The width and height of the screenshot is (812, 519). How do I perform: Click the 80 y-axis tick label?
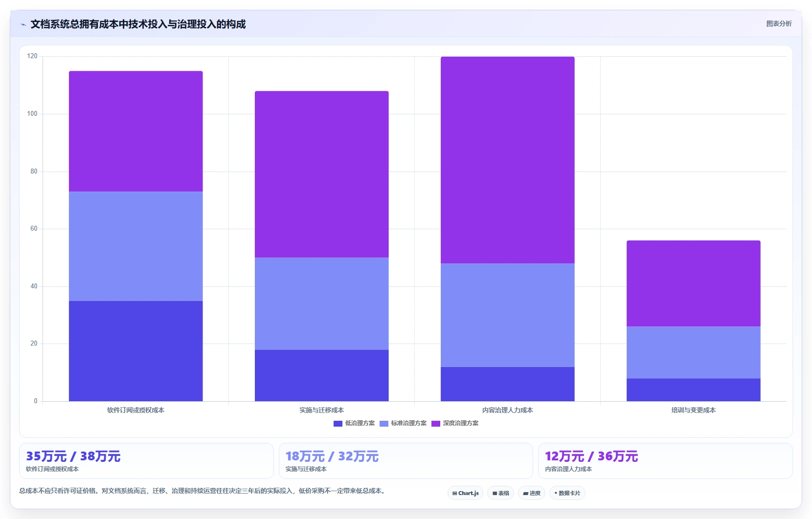click(x=34, y=172)
